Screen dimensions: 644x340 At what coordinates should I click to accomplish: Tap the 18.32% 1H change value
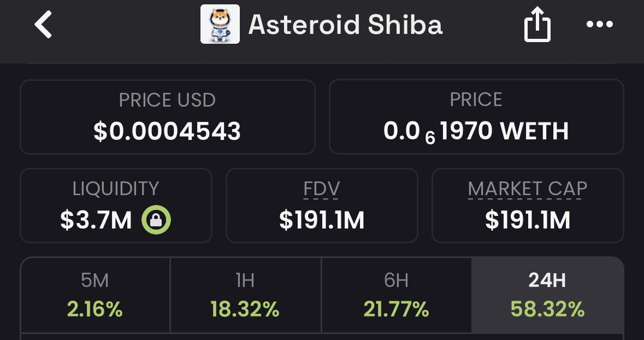point(245,310)
